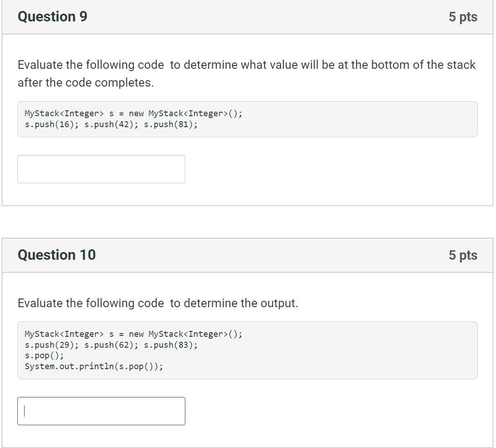
Task: Click the 'bottom of the stack' prompt line
Action: click(247, 65)
